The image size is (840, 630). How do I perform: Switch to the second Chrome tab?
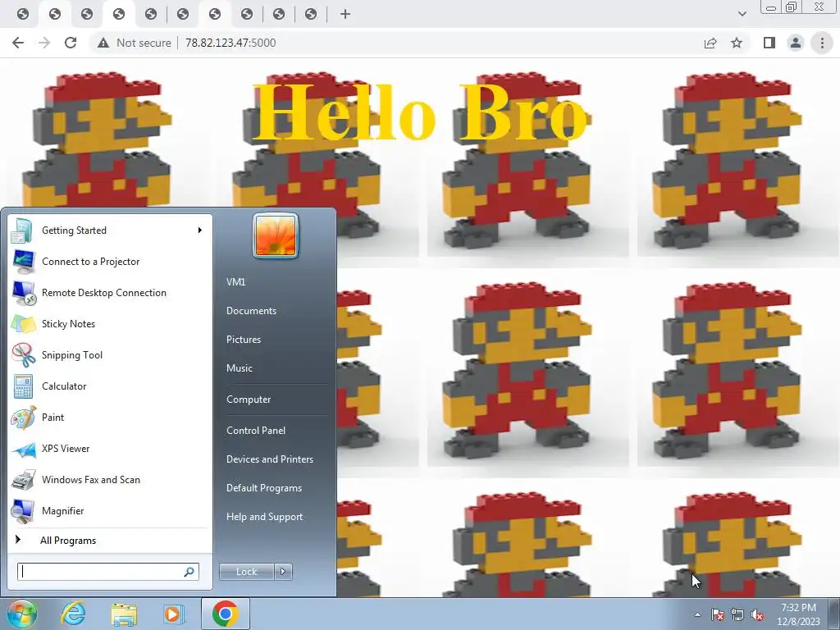(55, 14)
